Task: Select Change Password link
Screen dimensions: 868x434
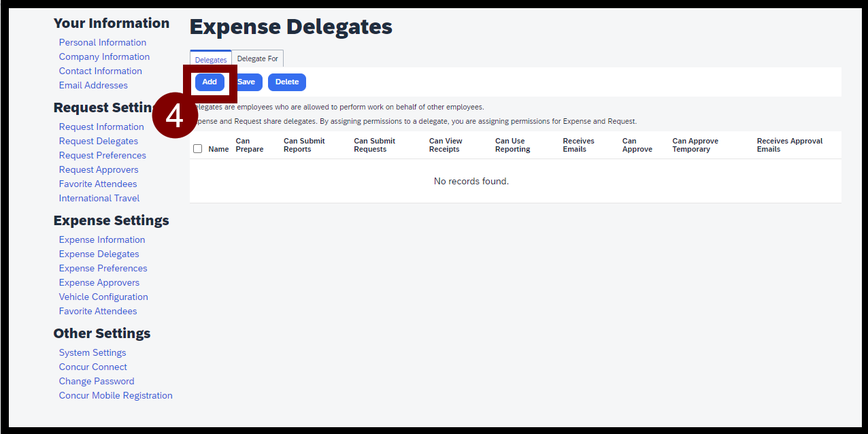Action: 97,381
